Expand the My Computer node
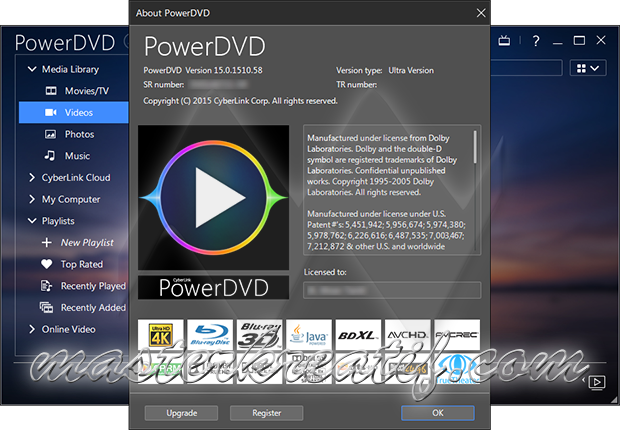This screenshot has width=620, height=430. (x=32, y=199)
